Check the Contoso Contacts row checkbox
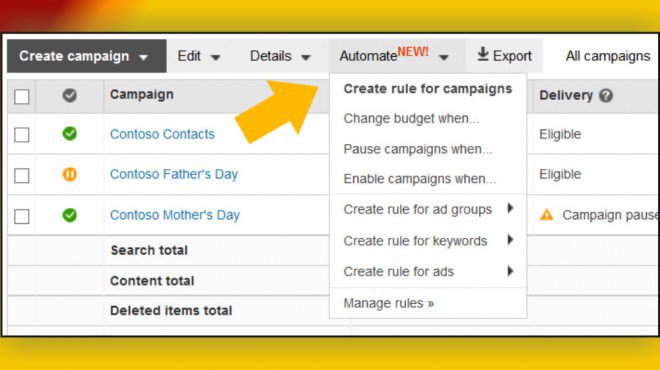Image resolution: width=660 pixels, height=370 pixels. (x=21, y=135)
